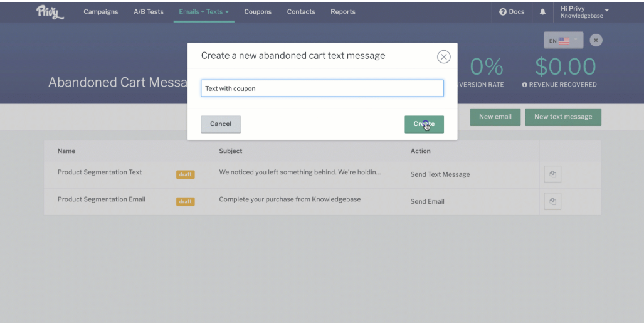Close the new text message dialog
The height and width of the screenshot is (323, 644).
(443, 56)
